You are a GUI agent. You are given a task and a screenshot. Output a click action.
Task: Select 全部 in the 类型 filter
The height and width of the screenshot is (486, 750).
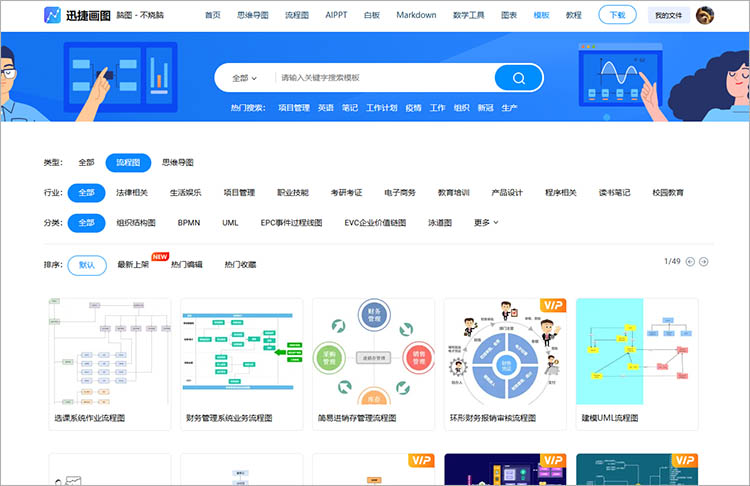(x=86, y=163)
